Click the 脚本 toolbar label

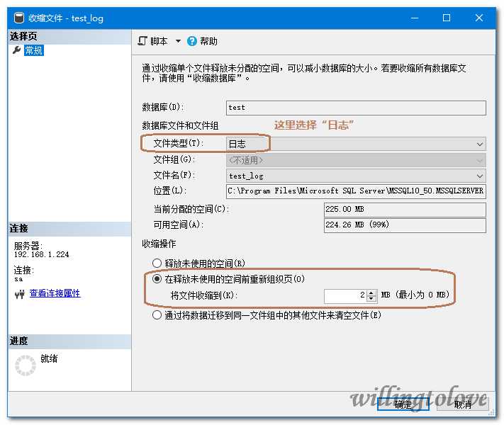click(x=159, y=41)
